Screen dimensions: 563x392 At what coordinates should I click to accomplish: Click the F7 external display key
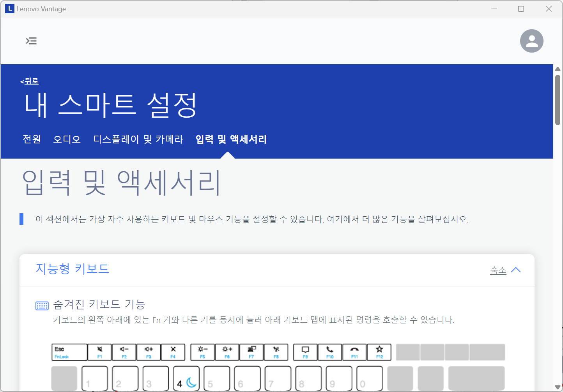[x=251, y=352]
